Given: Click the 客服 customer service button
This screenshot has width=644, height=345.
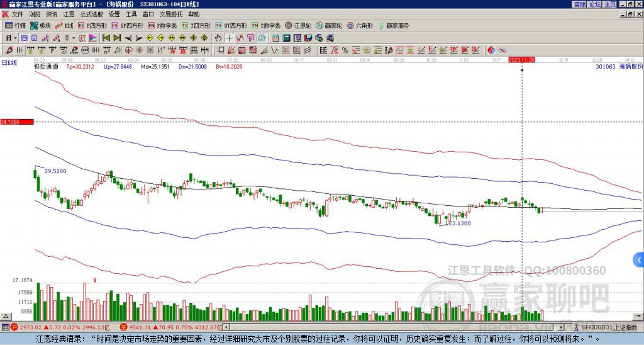Looking at the screenshot, I should pyautogui.click(x=579, y=4).
